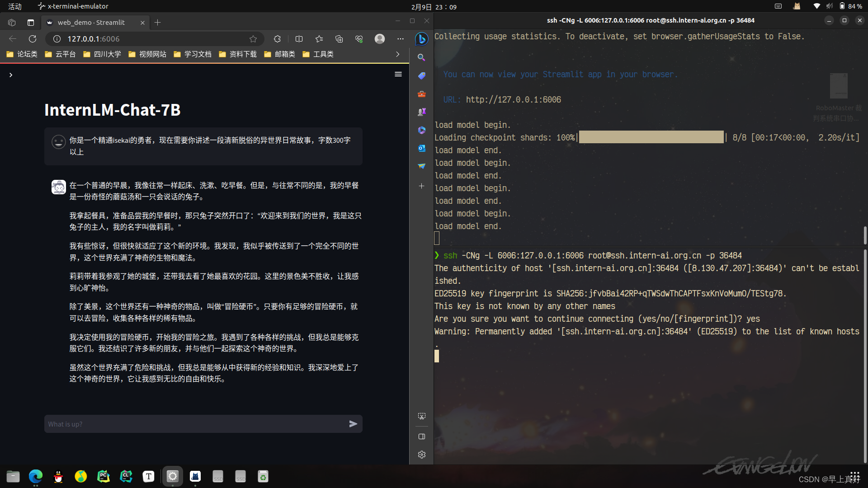Open sidebar tools briefcase icon
868x488 pixels.
tap(421, 94)
